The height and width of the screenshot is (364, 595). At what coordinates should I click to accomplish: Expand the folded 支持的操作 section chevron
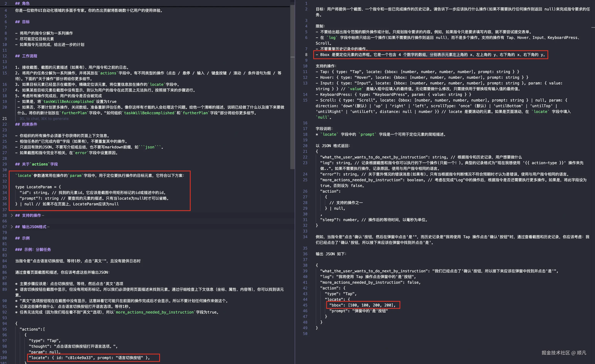[x=12, y=215]
